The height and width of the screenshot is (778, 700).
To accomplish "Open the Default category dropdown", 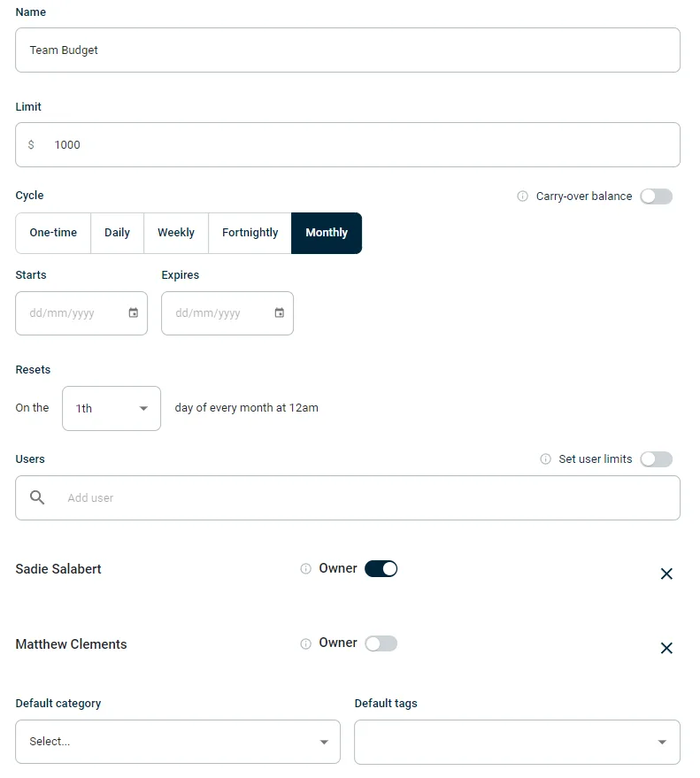I will coord(177,742).
